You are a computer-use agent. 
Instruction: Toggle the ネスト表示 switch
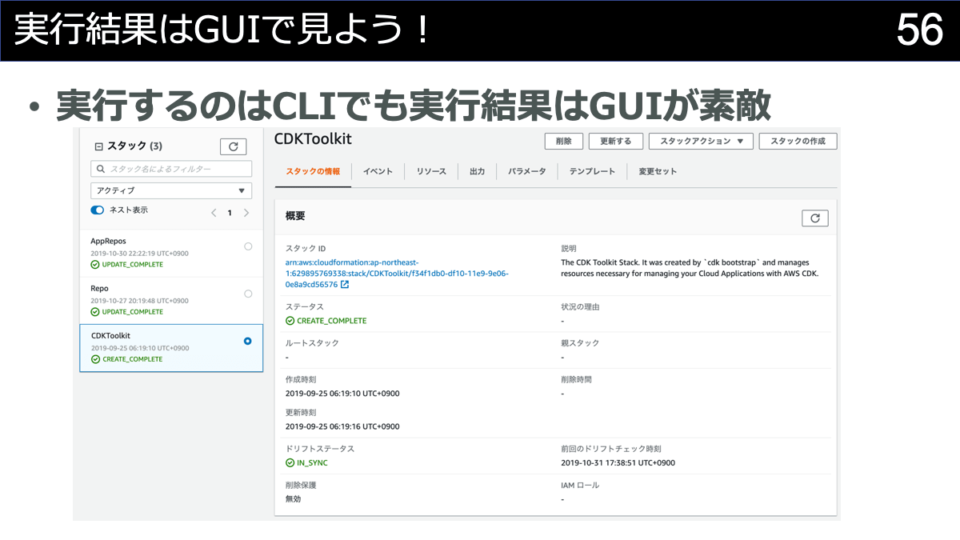97,210
